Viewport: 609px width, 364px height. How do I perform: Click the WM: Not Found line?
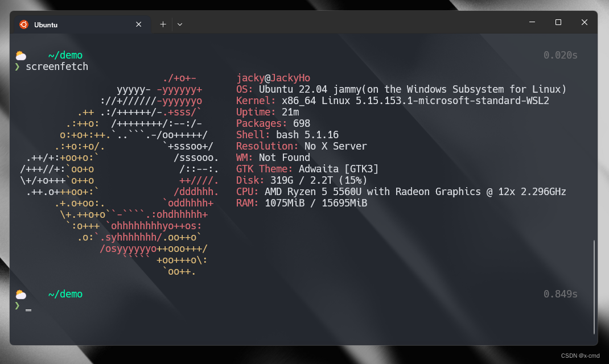coord(273,158)
